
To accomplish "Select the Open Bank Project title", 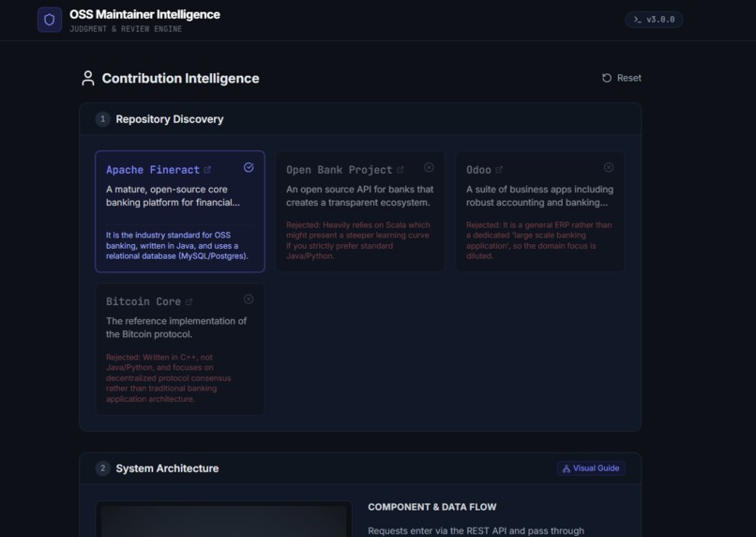I will coord(339,170).
